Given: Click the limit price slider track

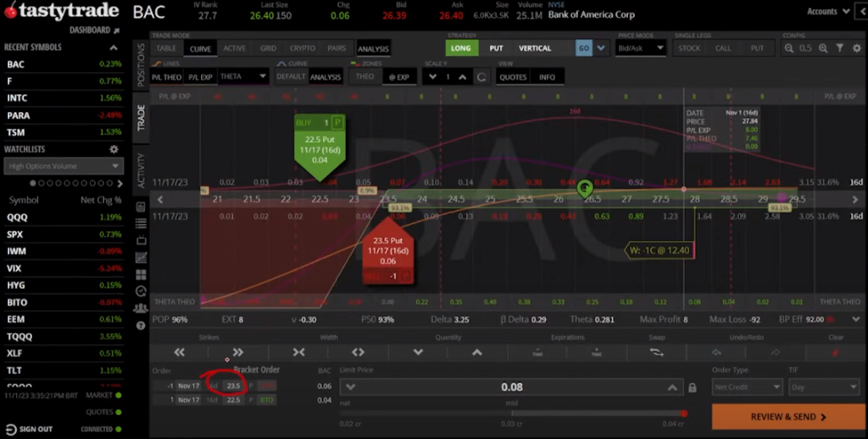Looking at the screenshot, I should coord(511,413).
